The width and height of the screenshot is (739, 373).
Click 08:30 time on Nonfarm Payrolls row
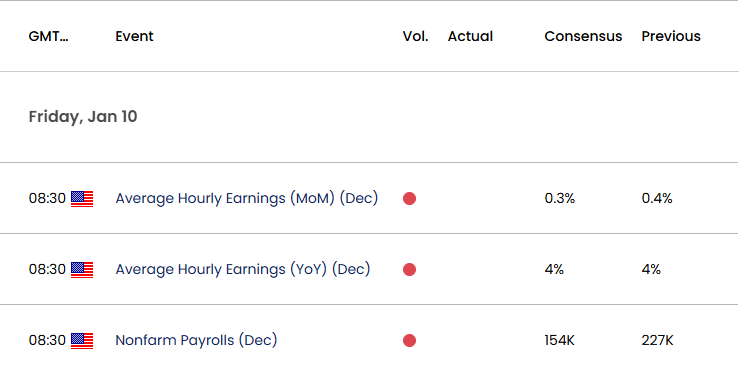(47, 340)
